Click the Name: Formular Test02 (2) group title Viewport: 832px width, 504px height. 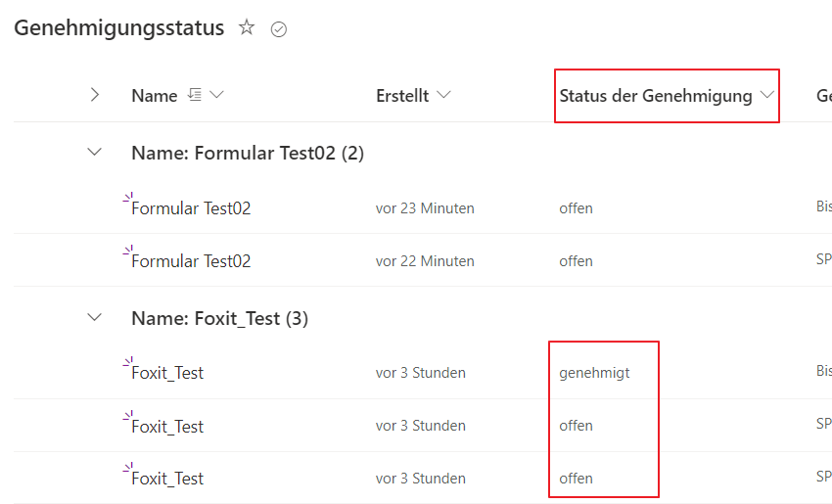(247, 153)
